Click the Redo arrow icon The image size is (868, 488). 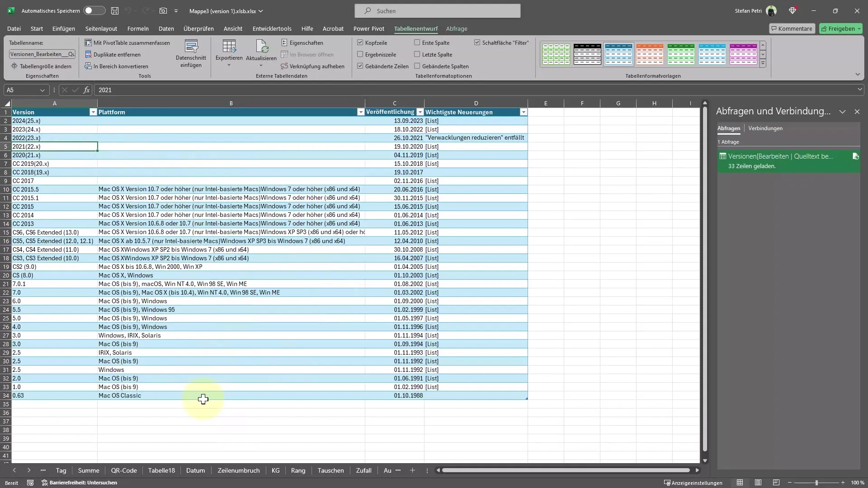pos(146,10)
